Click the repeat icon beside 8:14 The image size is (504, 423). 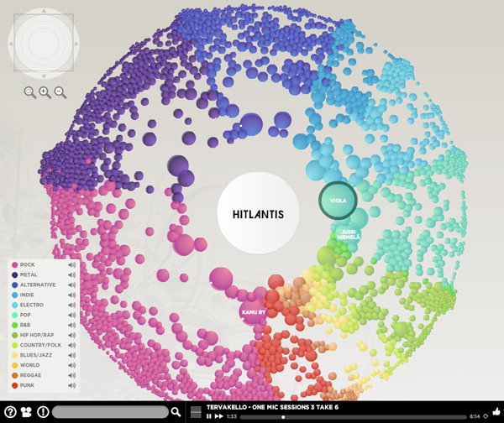[x=486, y=416]
